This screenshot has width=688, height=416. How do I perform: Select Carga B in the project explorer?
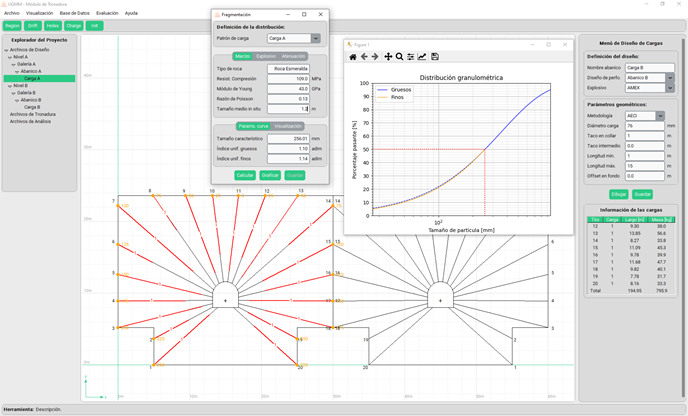pos(32,106)
